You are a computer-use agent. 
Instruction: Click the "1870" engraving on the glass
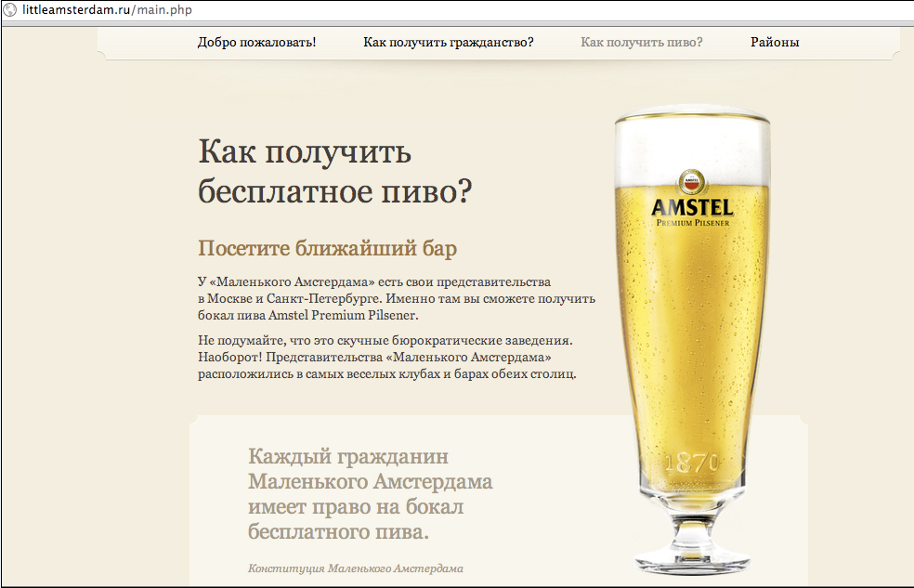691,464
